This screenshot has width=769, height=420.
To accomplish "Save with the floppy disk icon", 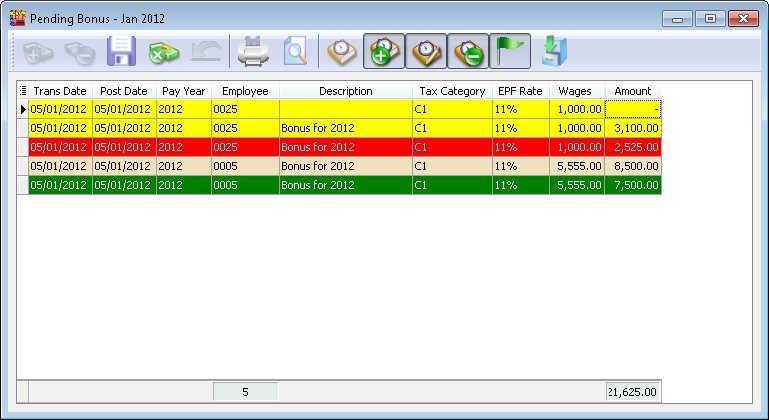I will click(x=121, y=51).
